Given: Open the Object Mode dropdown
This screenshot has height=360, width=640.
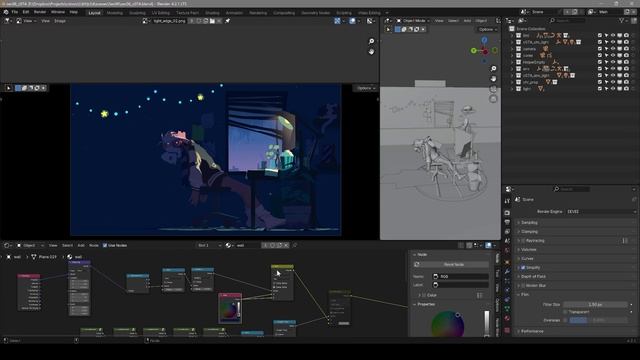Looking at the screenshot, I should (x=413, y=20).
